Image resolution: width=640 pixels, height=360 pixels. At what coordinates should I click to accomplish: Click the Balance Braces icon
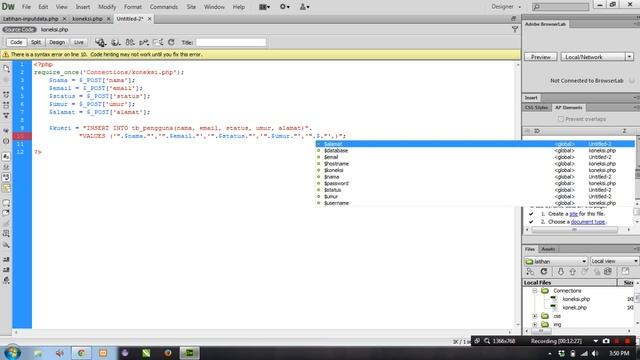point(6,142)
